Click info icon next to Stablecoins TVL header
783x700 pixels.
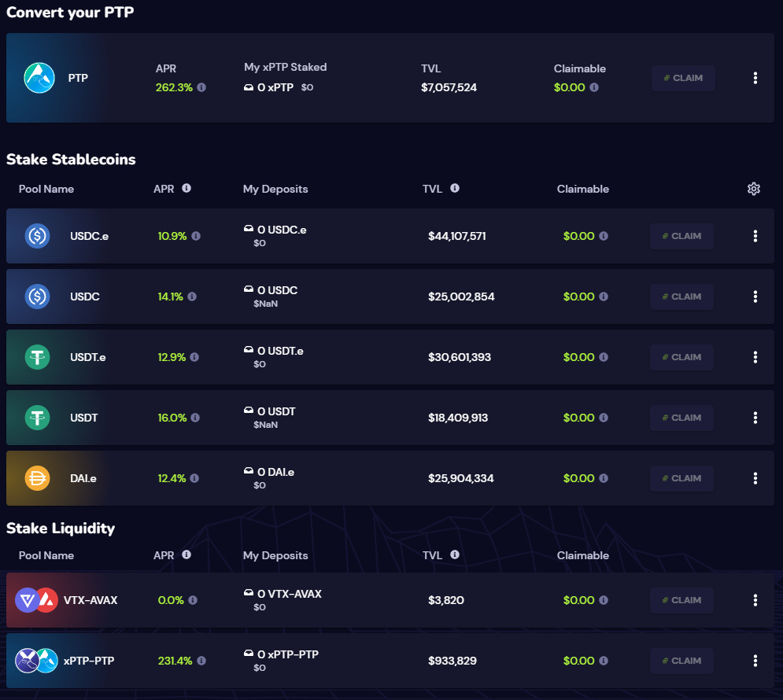[454, 188]
